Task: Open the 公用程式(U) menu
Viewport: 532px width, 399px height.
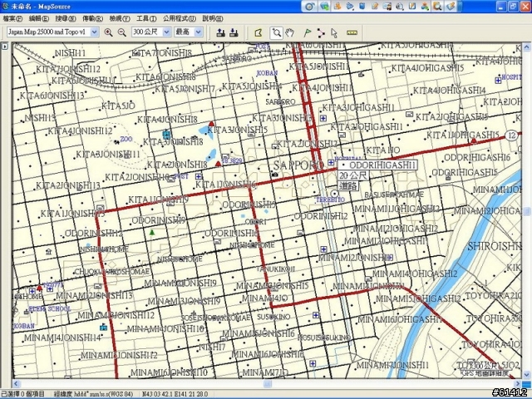Action: point(180,18)
